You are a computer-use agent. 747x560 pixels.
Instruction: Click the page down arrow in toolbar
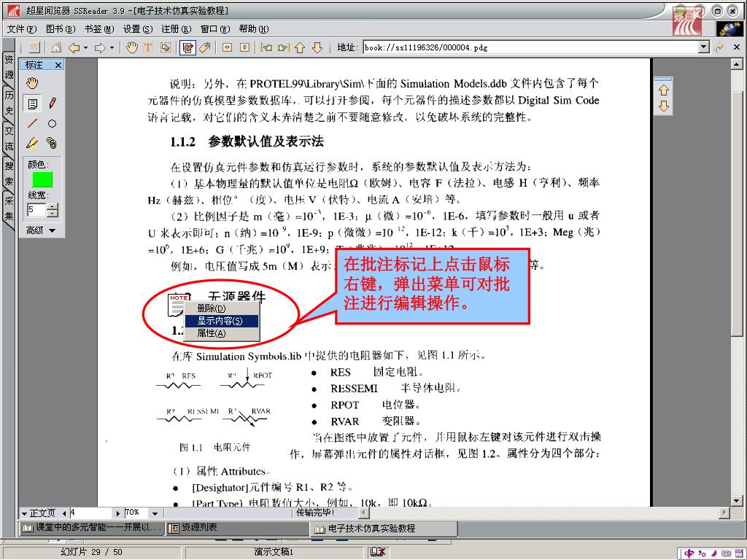317,47
